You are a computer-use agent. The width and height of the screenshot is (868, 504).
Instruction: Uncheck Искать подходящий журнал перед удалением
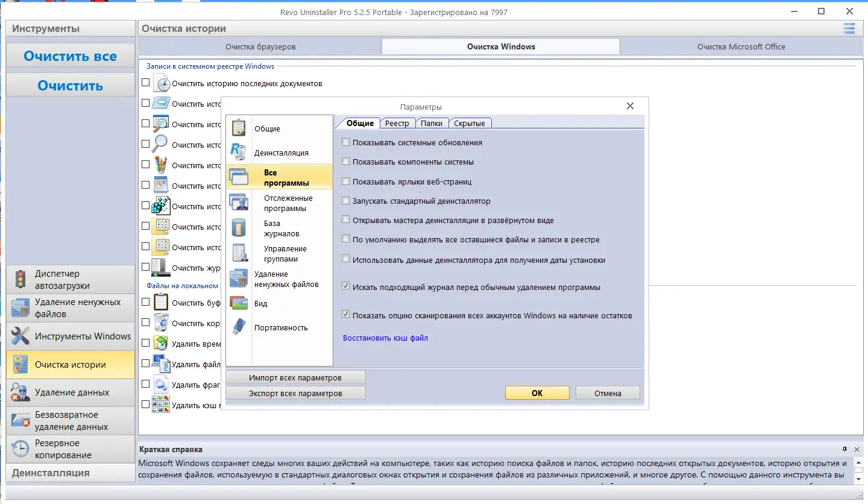346,287
